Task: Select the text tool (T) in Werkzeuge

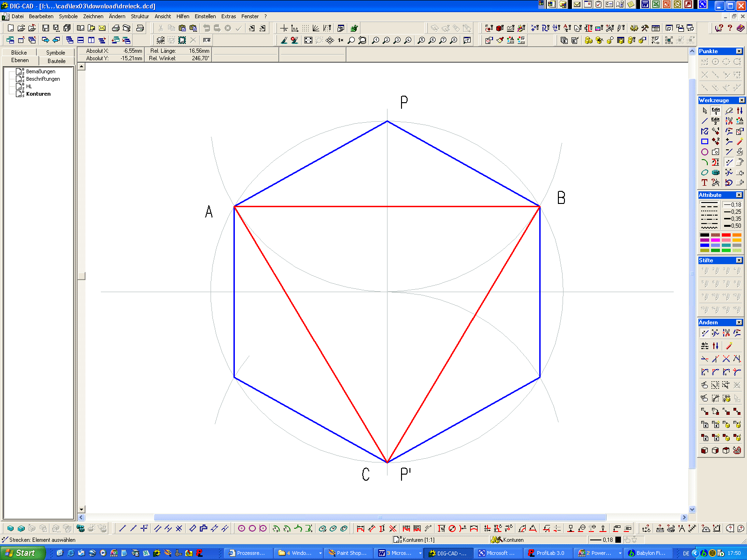Action: [x=705, y=182]
